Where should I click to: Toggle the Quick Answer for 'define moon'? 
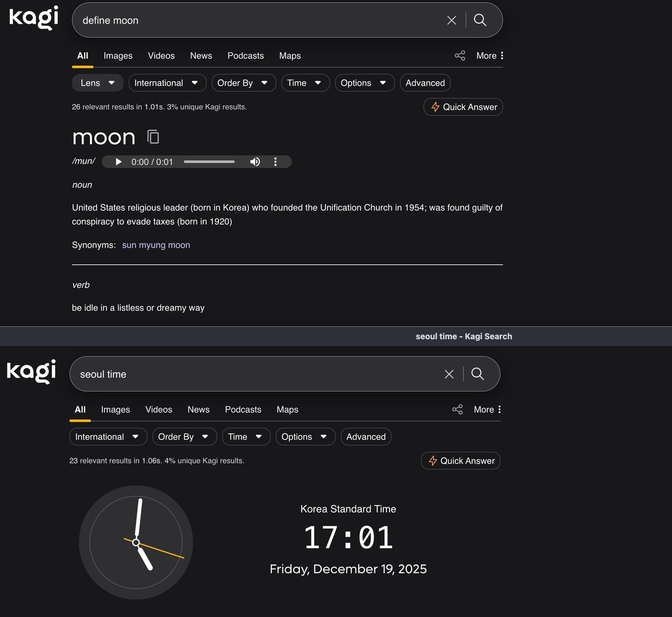click(463, 107)
